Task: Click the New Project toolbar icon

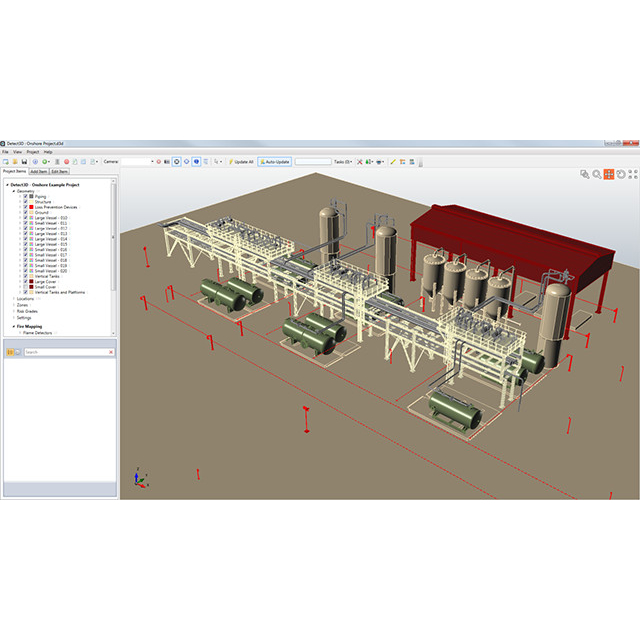Action: (x=5, y=162)
